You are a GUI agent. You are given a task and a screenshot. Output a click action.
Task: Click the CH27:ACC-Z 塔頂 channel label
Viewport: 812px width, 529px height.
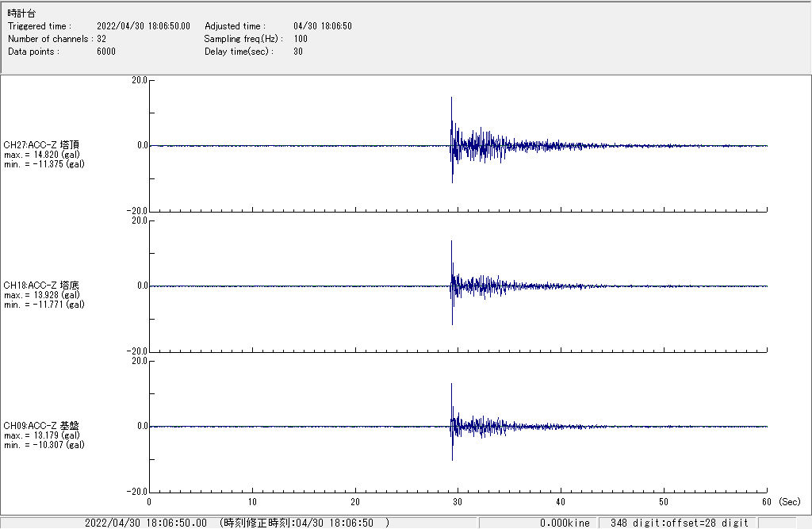tap(41, 145)
